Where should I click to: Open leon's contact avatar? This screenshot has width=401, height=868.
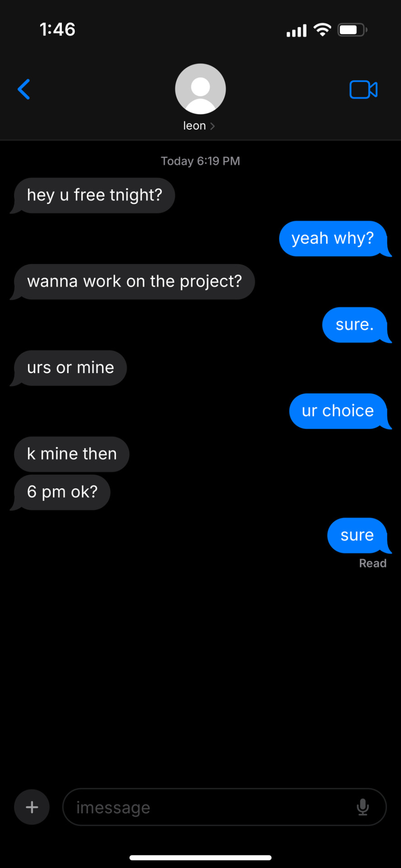[x=200, y=89]
